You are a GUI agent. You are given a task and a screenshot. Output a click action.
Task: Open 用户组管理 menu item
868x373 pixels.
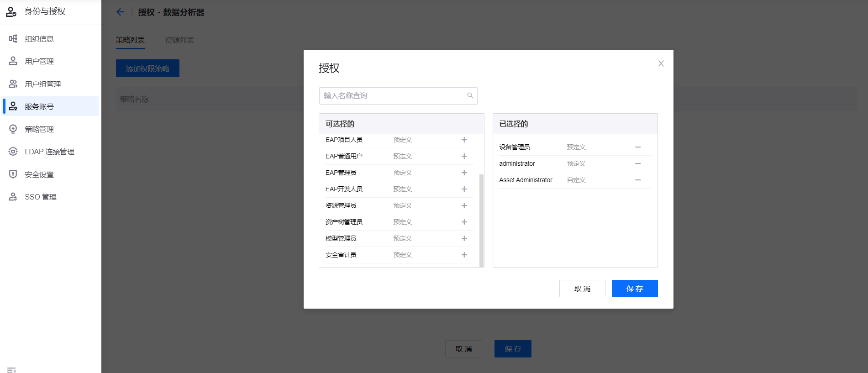(50, 84)
